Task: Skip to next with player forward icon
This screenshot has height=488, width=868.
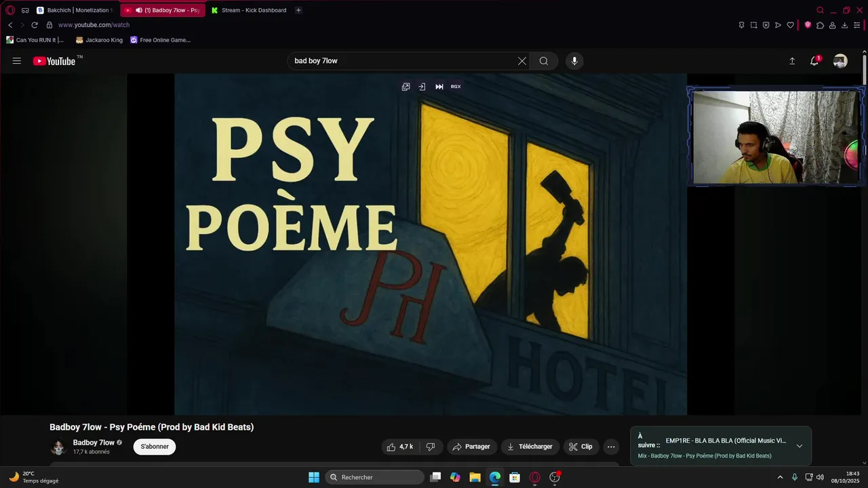Action: (x=439, y=87)
